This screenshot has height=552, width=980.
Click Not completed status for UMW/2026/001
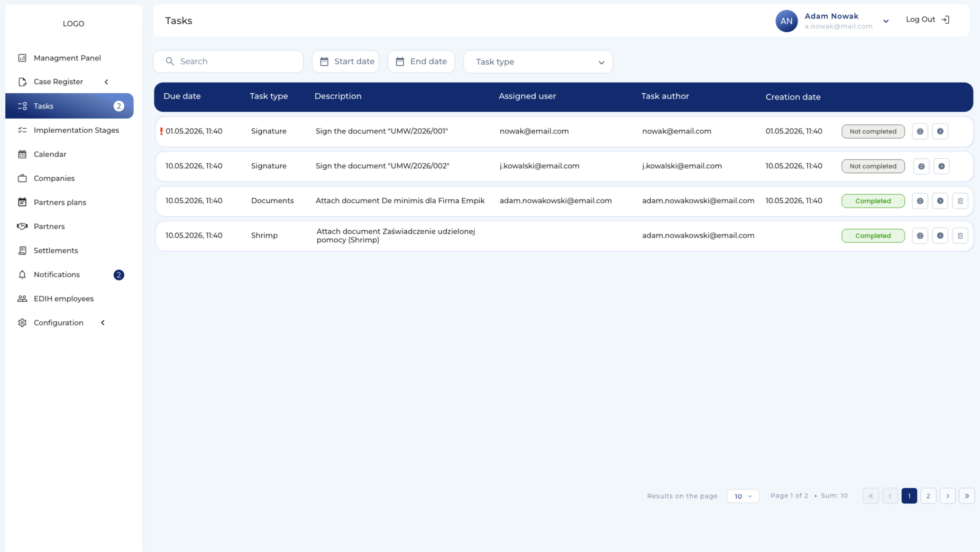click(x=873, y=131)
